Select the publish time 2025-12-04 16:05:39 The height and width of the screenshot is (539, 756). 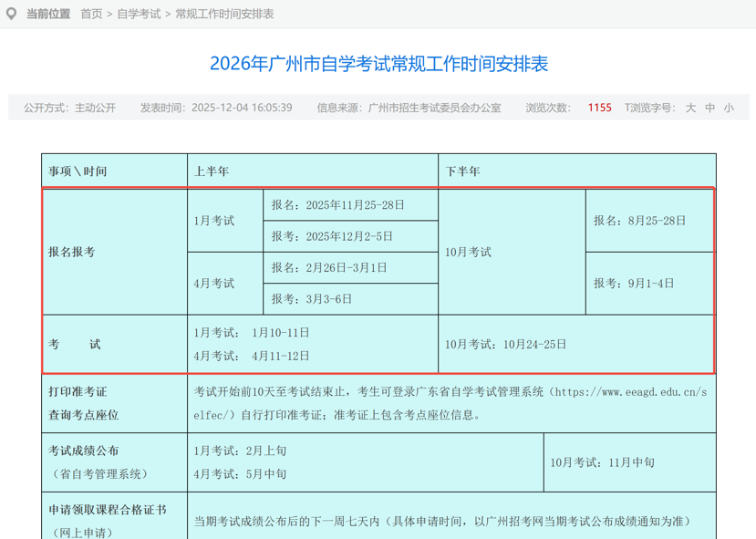tap(242, 108)
